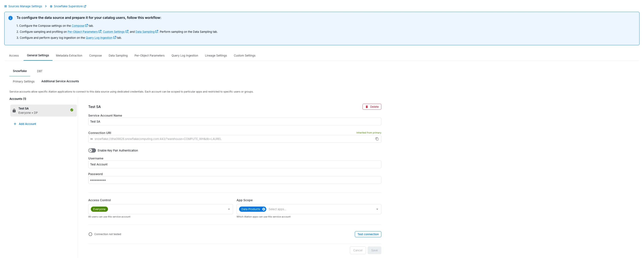This screenshot has height=258, width=644.
Task: Switch to Lineage Settings tab
Action: [216, 55]
